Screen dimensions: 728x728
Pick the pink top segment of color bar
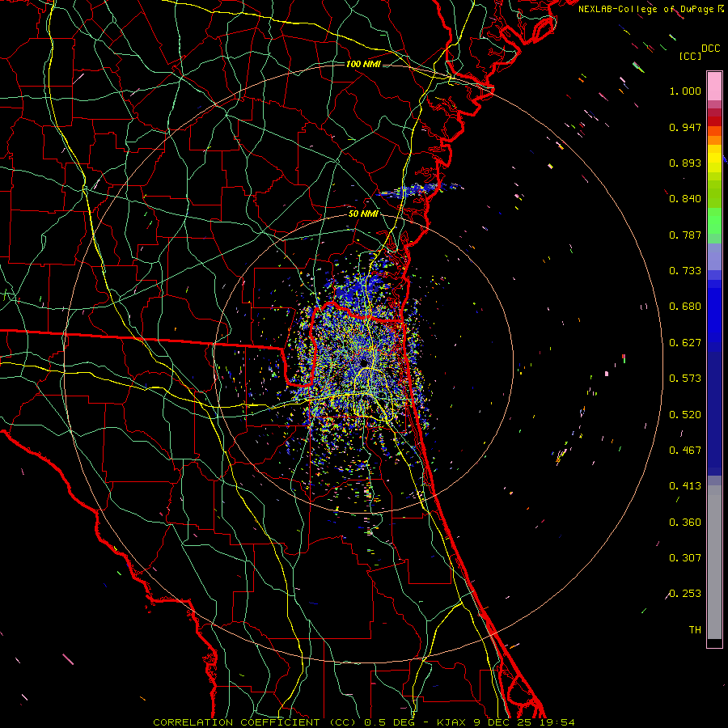(x=714, y=87)
